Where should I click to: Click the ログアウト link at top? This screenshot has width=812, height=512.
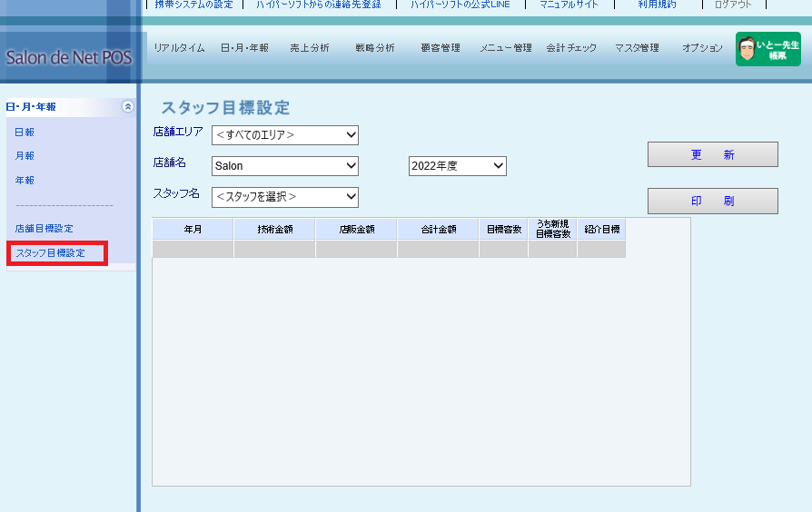click(x=732, y=5)
